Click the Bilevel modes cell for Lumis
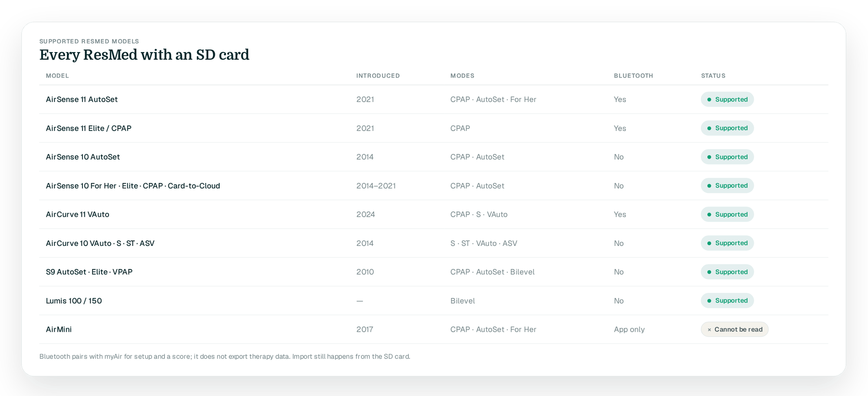Viewport: 868px width, 396px height. click(x=463, y=301)
